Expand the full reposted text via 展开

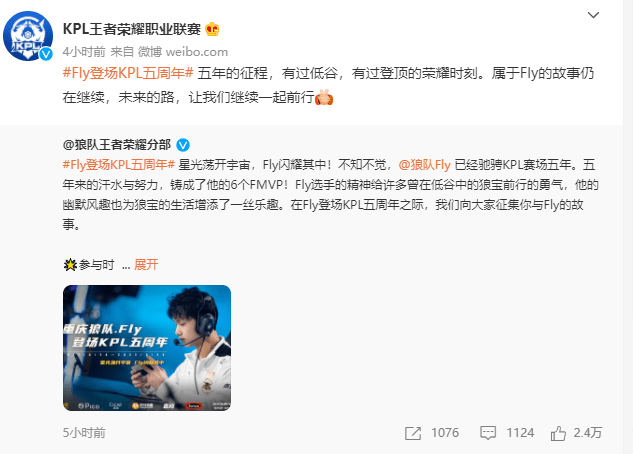click(146, 265)
